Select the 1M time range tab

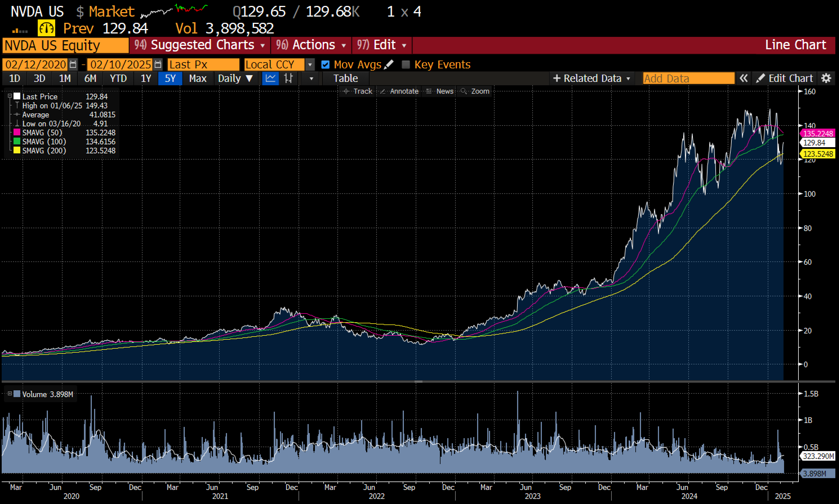[65, 79]
